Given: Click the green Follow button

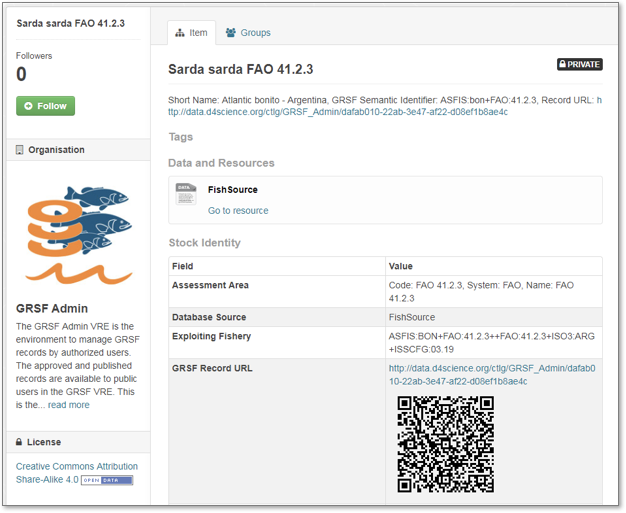Looking at the screenshot, I should point(46,106).
